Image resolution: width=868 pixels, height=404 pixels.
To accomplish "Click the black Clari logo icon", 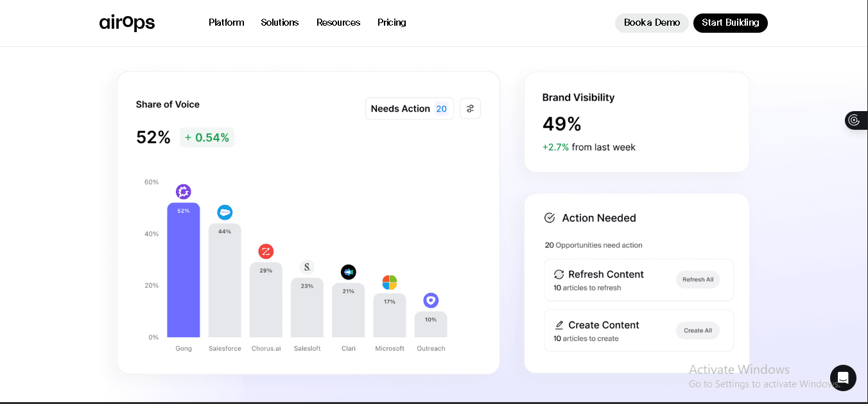I will click(x=348, y=272).
